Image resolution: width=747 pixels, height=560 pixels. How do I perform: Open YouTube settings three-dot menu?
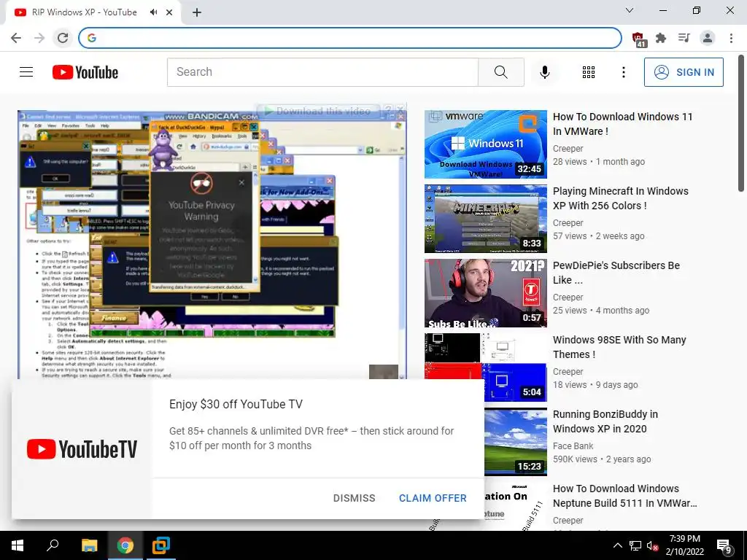tap(623, 72)
